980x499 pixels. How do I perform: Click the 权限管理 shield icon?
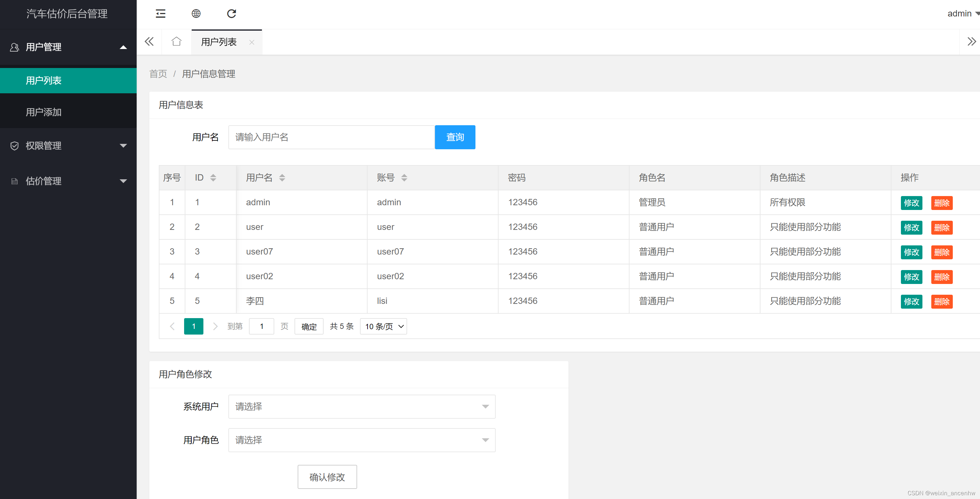click(x=15, y=146)
